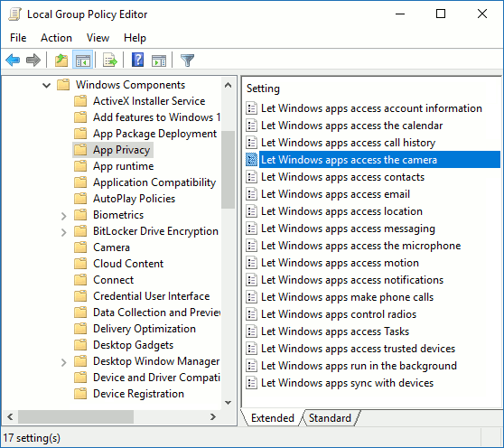Expand the BitLocker Drive Encryption node
The width and height of the screenshot is (504, 448).
63,232
